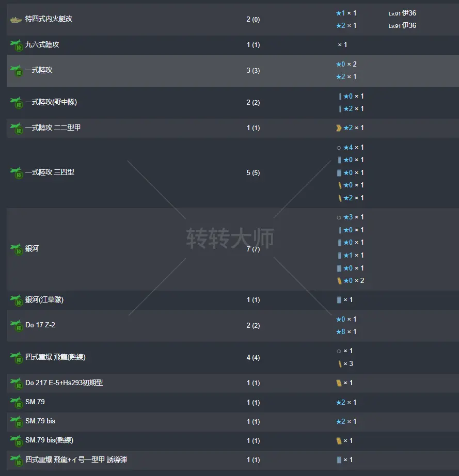The image size is (459, 476).
Task: Click the gold proficiency badge in Do 217 E-5+Hs293初期型 row
Action: point(339,383)
